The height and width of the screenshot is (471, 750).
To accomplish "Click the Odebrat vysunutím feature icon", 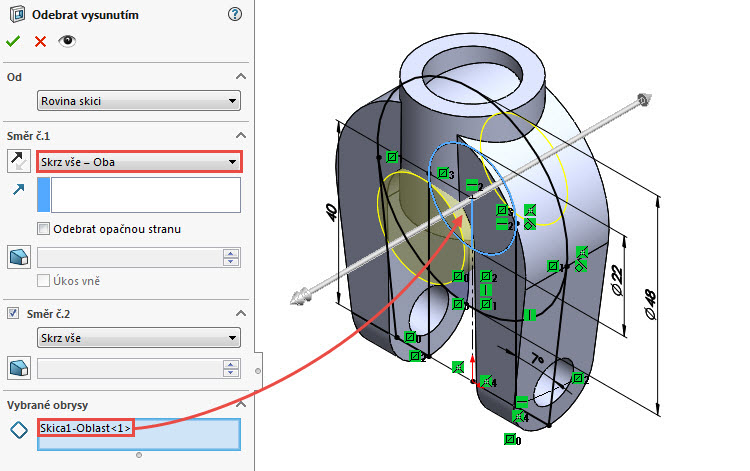I will click(x=18, y=14).
